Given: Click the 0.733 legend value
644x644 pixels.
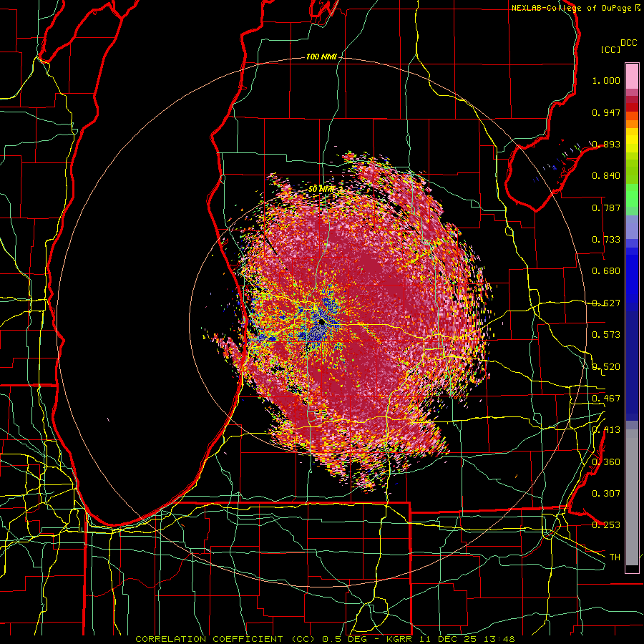Looking at the screenshot, I should pyautogui.click(x=606, y=240).
